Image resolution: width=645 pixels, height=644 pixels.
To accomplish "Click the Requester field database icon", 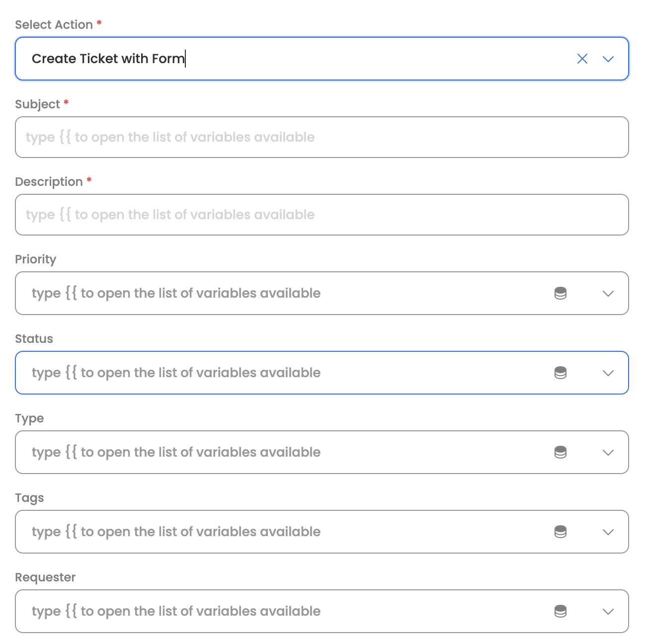I will [560, 611].
